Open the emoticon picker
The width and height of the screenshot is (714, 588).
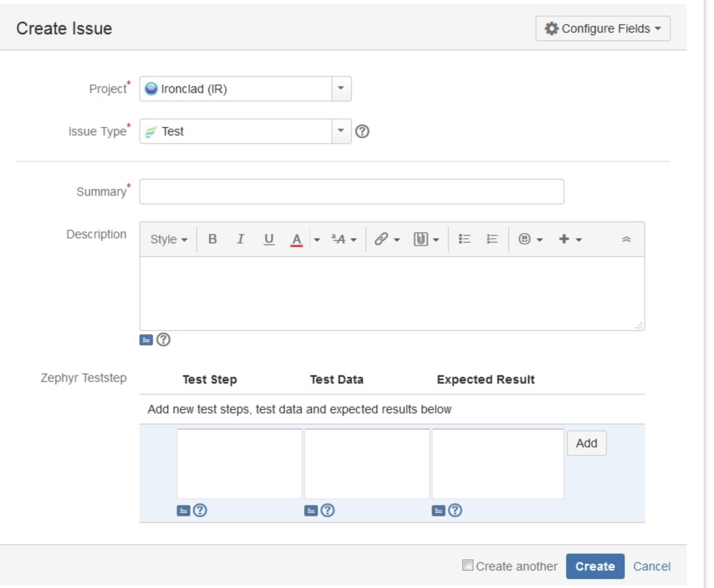pyautogui.click(x=530, y=239)
